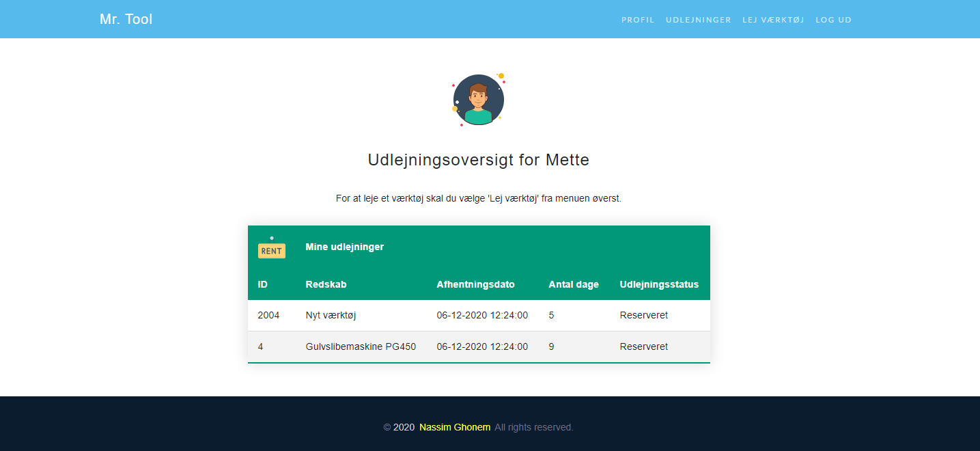The width and height of the screenshot is (980, 451).
Task: Log out using Log ud
Action: point(833,20)
